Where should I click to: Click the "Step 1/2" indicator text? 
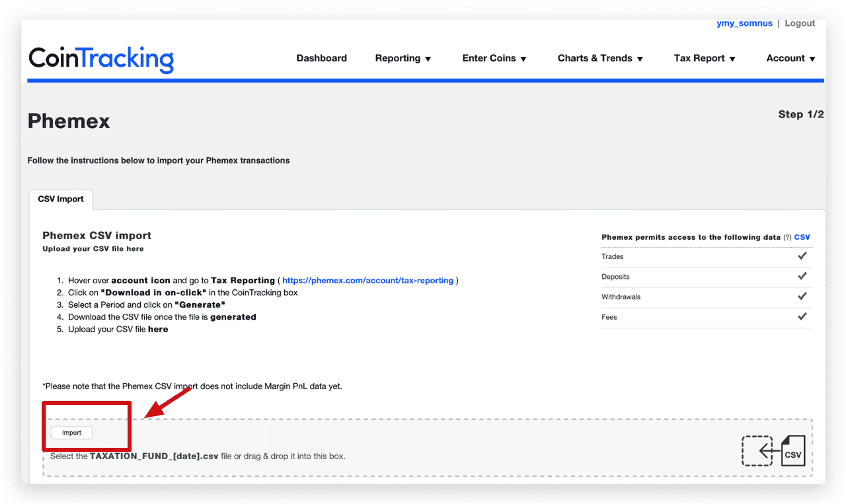coord(801,114)
